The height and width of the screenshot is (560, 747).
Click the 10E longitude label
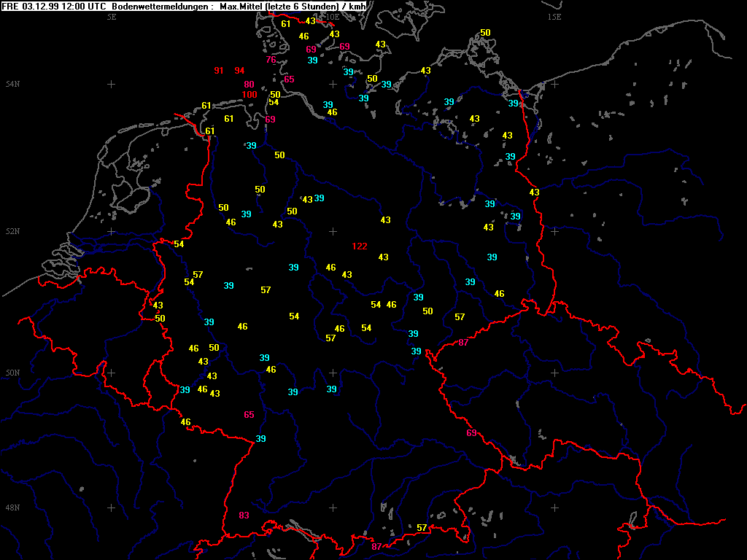click(x=333, y=17)
